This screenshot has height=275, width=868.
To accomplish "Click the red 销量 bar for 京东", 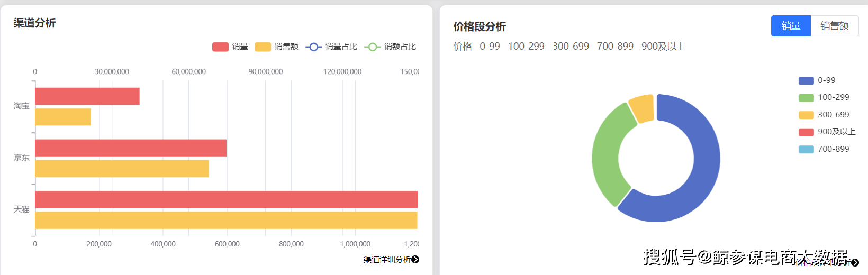I will pos(131,148).
